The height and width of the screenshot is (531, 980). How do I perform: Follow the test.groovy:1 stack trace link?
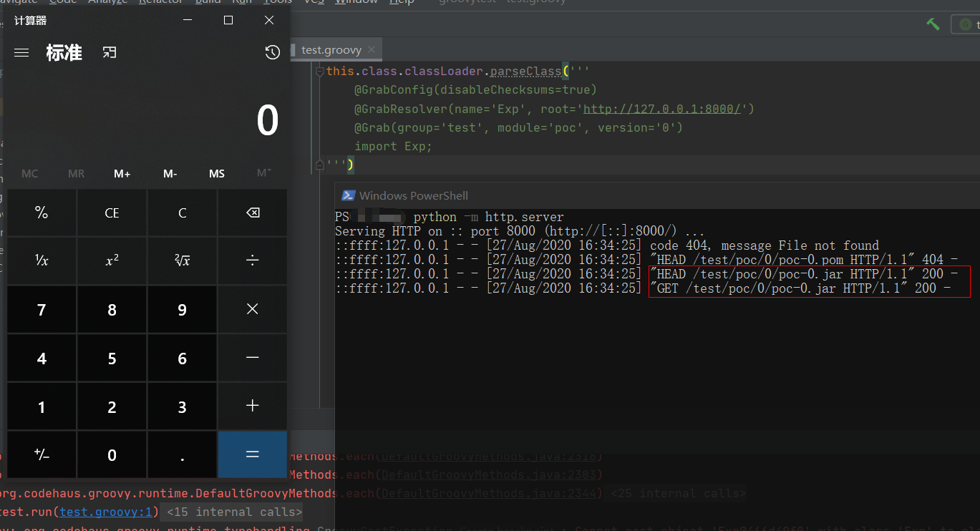(107, 512)
